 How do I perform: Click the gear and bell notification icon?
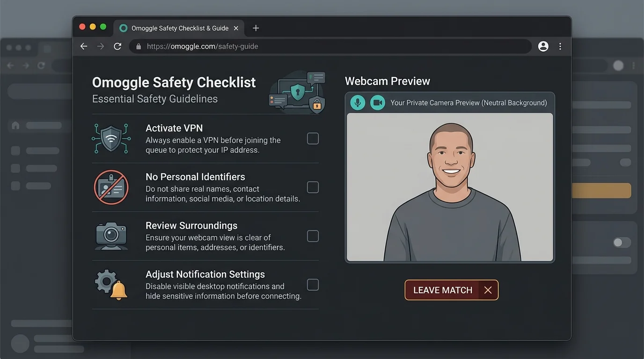[x=111, y=285]
